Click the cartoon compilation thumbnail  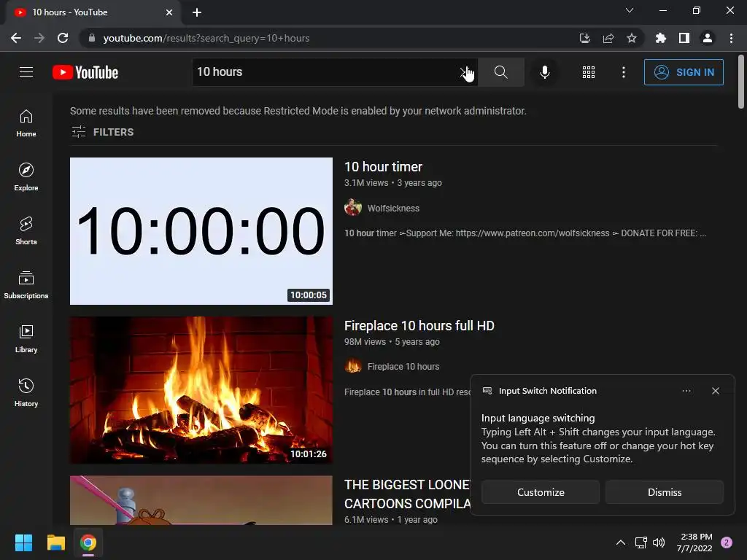[201, 500]
